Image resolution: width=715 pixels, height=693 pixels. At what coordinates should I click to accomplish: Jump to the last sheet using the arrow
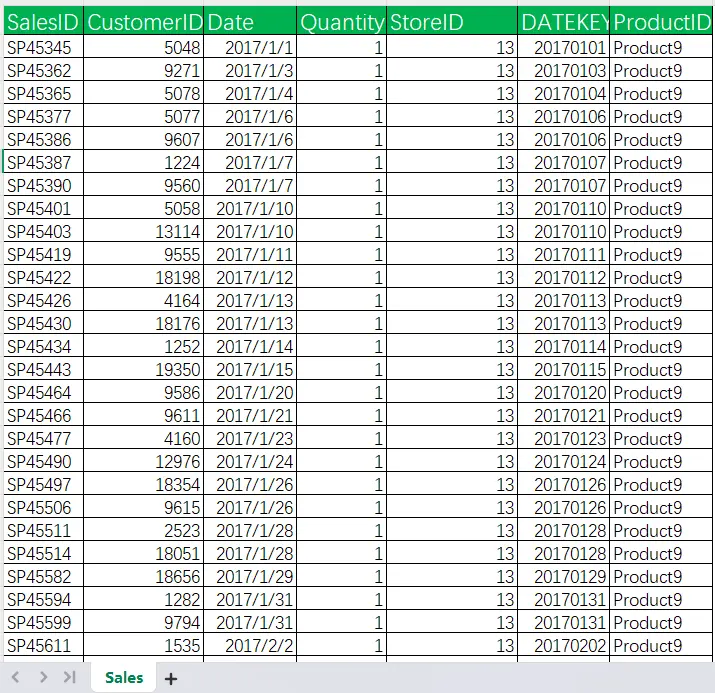pyautogui.click(x=69, y=677)
